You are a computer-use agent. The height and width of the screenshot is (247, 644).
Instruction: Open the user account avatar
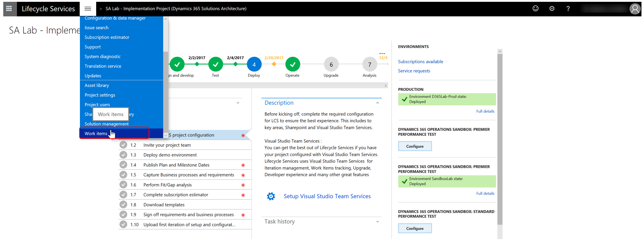[635, 9]
